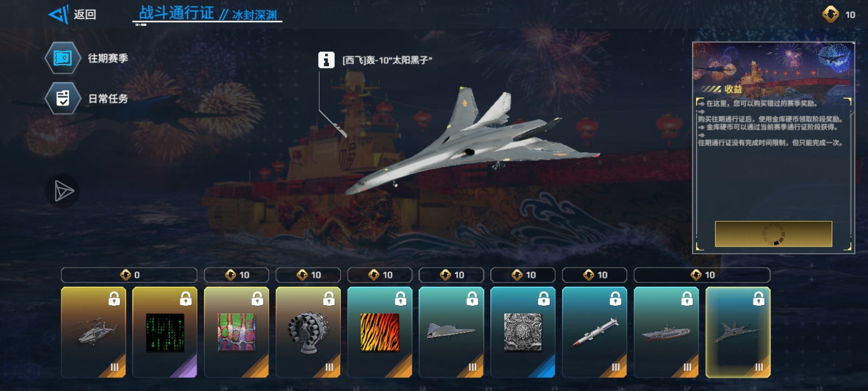Image resolution: width=868 pixels, height=391 pixels.
Task: Click the lock icon on helicopter card
Action: [x=114, y=299]
